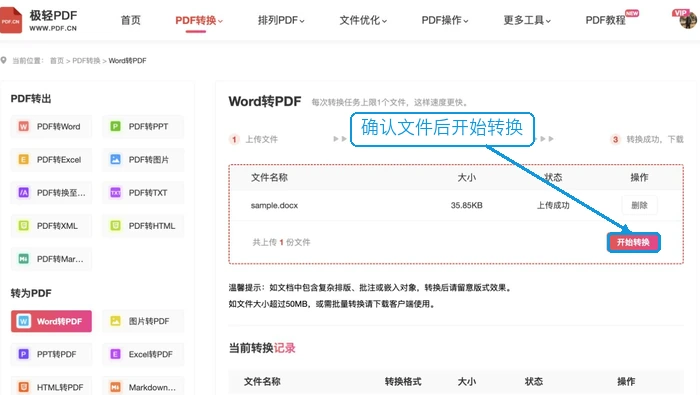Viewport: 700px width, 395px height.
Task: Choose the PDF转HTML icon
Action: tap(115, 225)
